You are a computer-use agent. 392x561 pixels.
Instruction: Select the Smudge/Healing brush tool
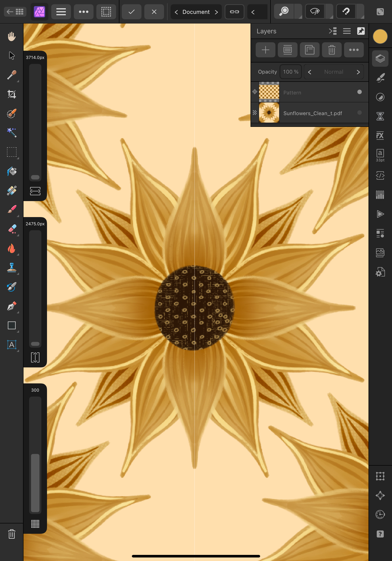[x=12, y=287]
